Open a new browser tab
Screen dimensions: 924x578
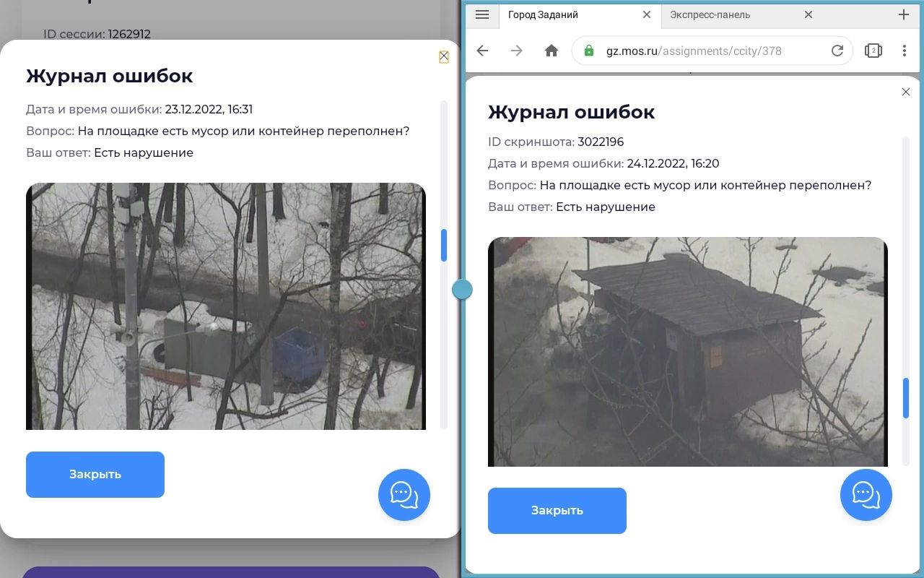[x=904, y=14]
